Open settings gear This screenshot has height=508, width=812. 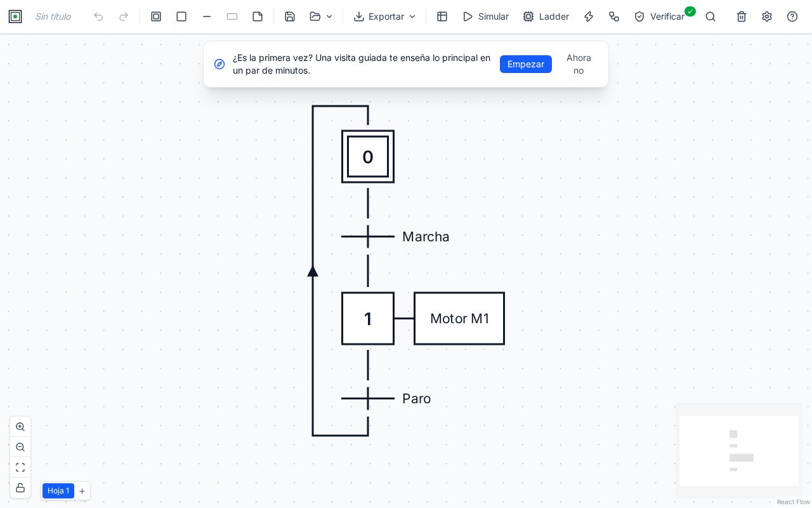(767, 17)
